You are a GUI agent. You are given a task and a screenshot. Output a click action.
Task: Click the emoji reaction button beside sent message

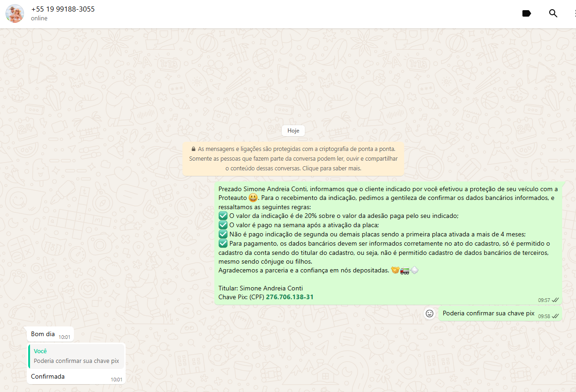[430, 314]
